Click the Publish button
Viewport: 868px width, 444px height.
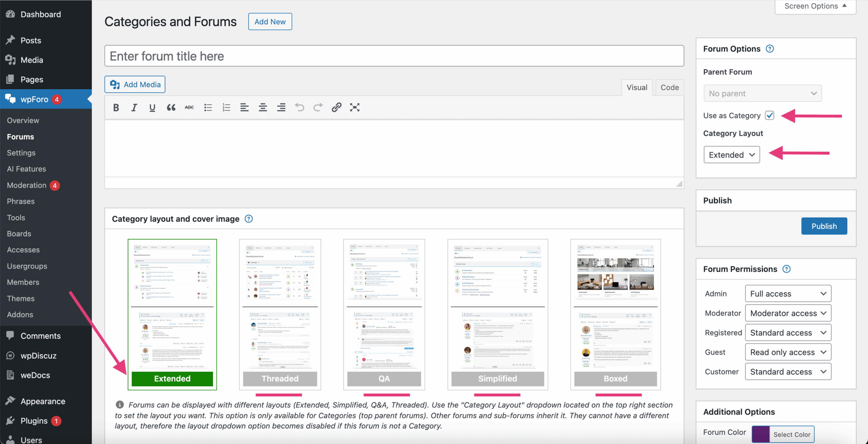pos(824,226)
